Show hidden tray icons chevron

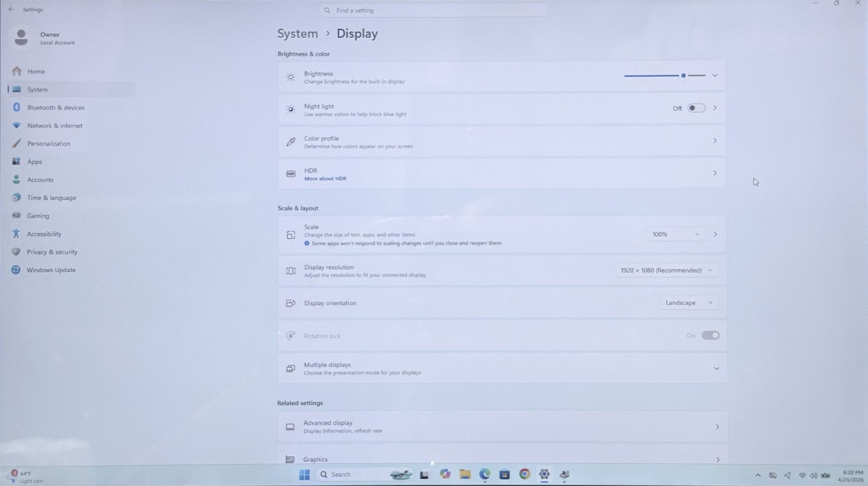(758, 475)
